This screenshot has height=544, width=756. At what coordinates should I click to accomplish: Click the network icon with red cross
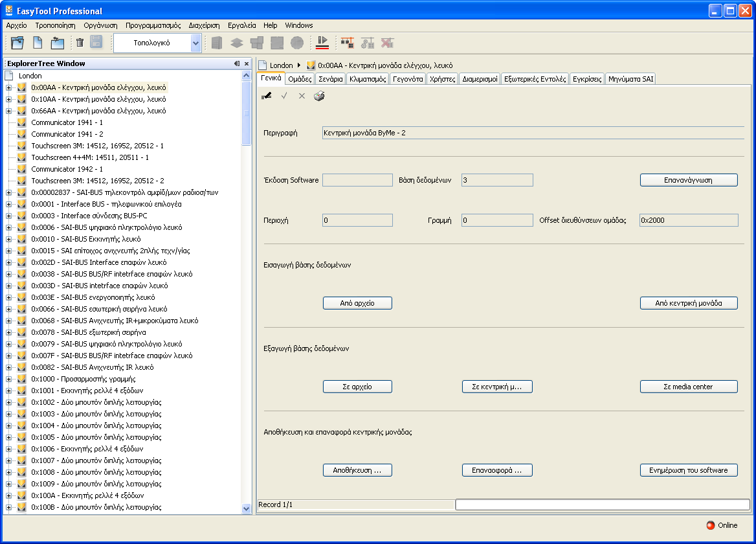(x=388, y=43)
